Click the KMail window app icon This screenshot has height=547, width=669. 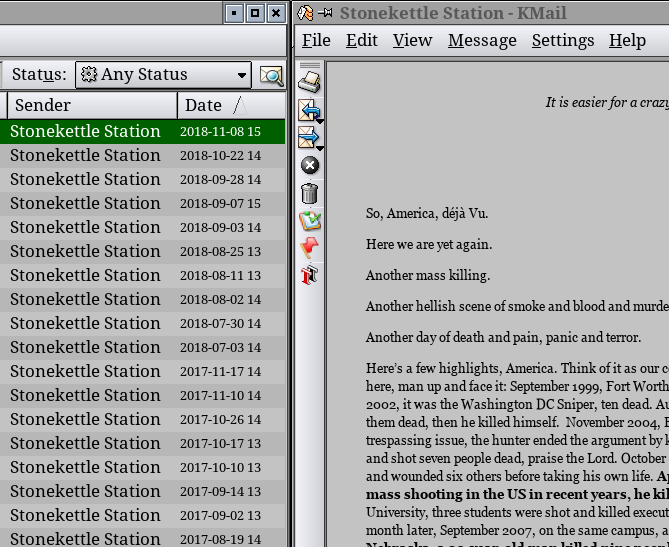click(305, 13)
